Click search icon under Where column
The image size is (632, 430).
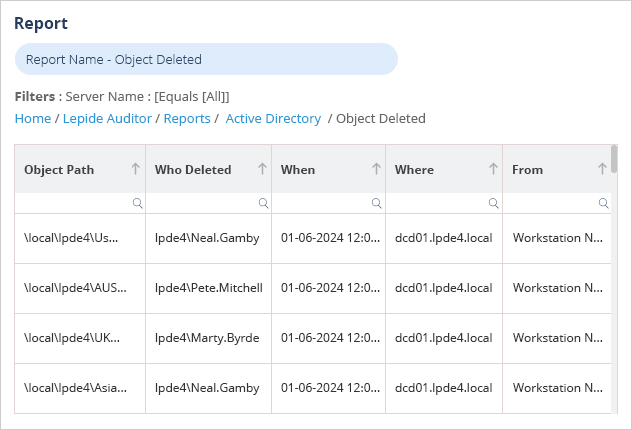(493, 203)
